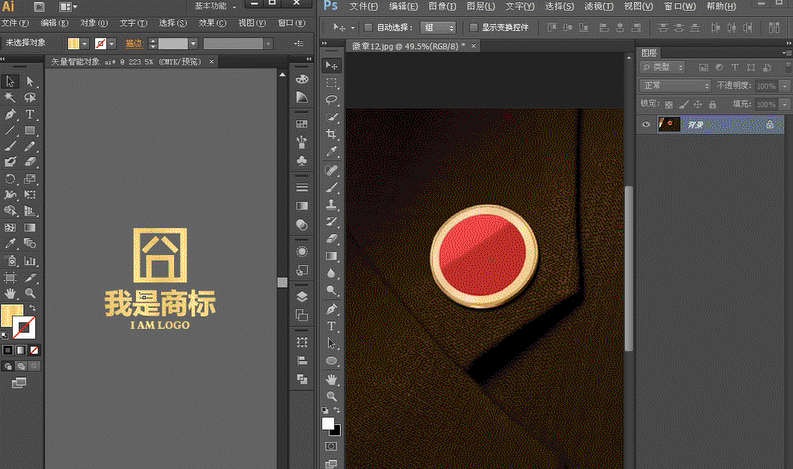Select the Illustrator Zoom tool
Image resolution: width=793 pixels, height=469 pixels.
tap(31, 293)
